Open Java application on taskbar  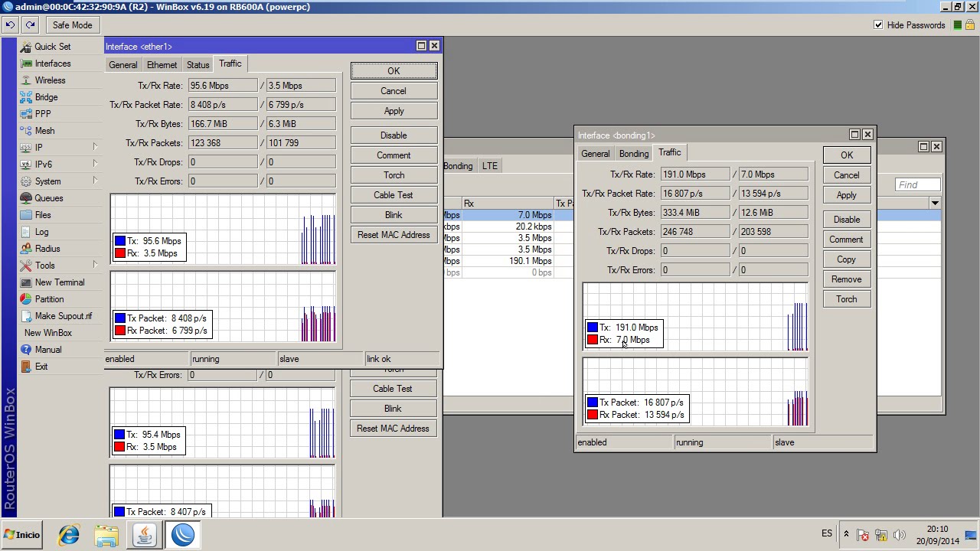point(145,535)
